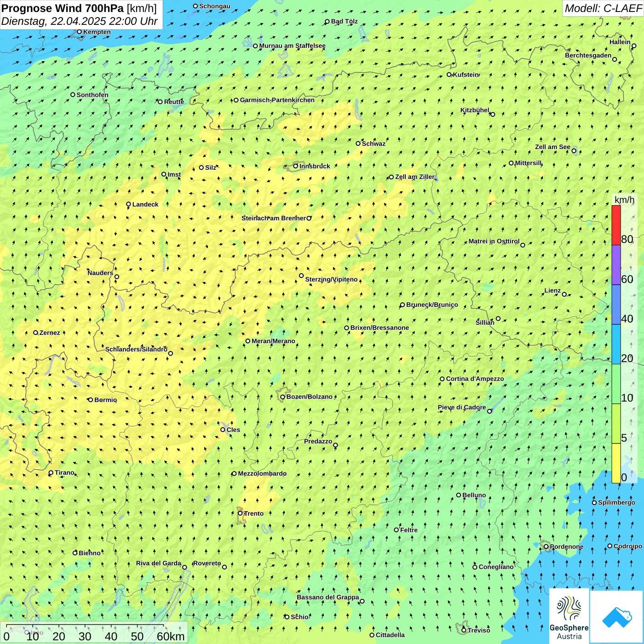
Task: Click the Cles location marker
Action: point(223,430)
